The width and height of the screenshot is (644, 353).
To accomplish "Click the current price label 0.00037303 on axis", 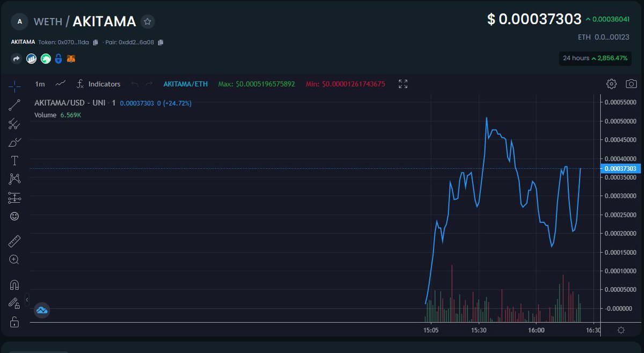I will pyautogui.click(x=620, y=168).
